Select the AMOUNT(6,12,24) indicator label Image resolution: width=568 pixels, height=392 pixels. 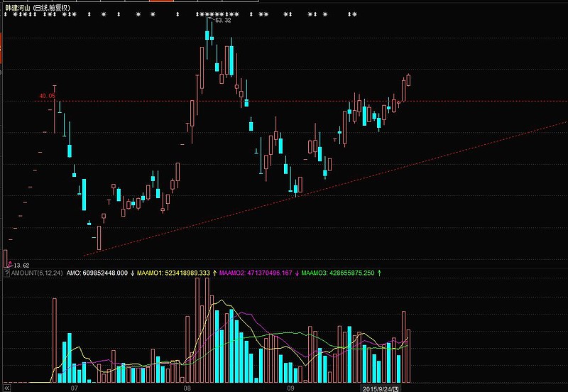click(36, 273)
